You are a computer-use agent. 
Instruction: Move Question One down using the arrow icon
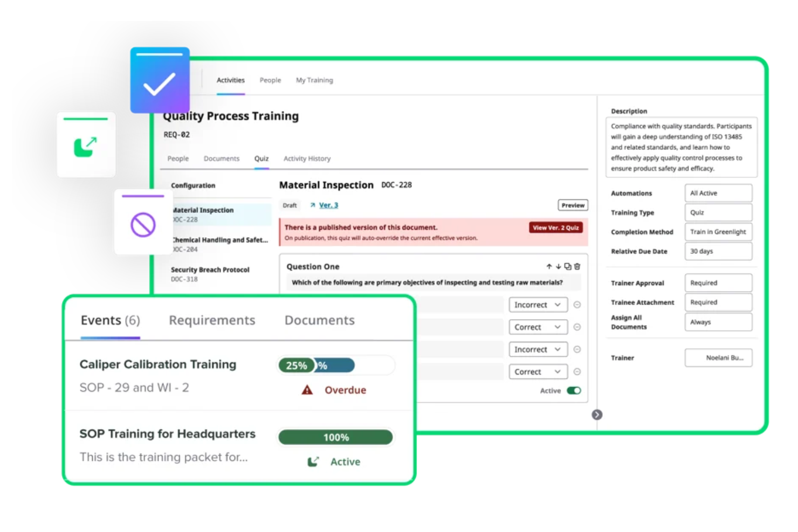click(559, 266)
